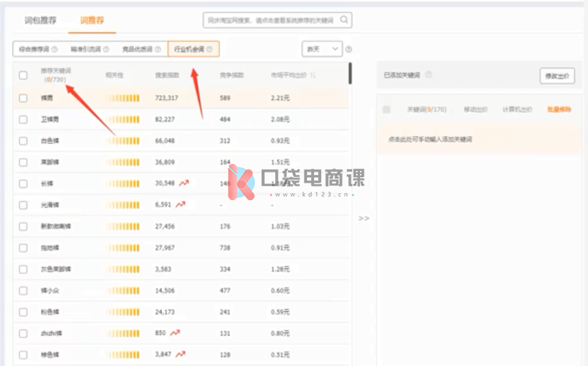Screen dimensions: 588x366
Task: Switch to the 词推荐 tab
Action: click(x=92, y=20)
